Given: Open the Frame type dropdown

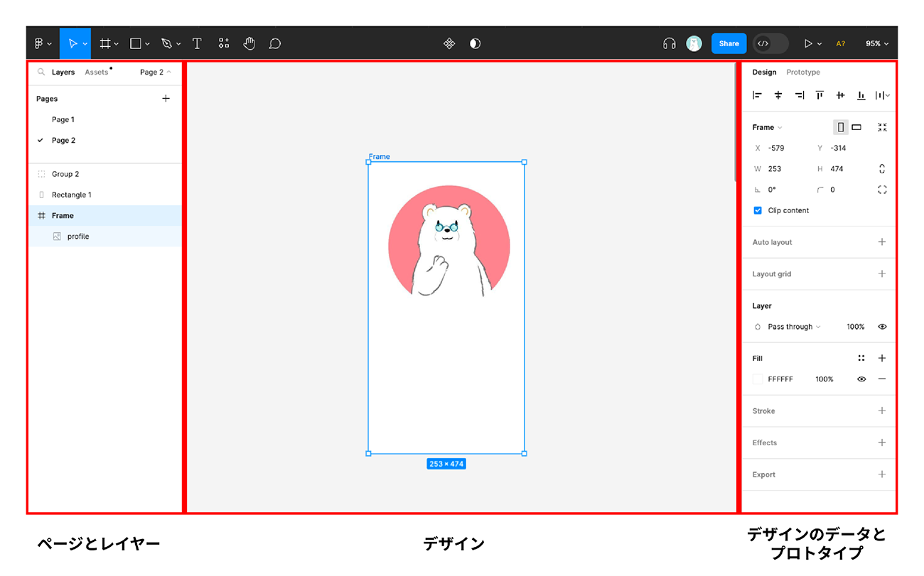Looking at the screenshot, I should 767,127.
